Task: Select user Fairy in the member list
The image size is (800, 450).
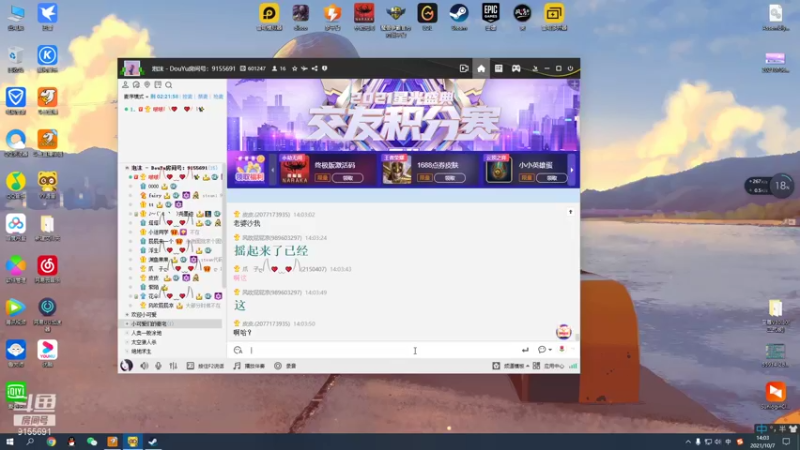Action: (x=155, y=195)
